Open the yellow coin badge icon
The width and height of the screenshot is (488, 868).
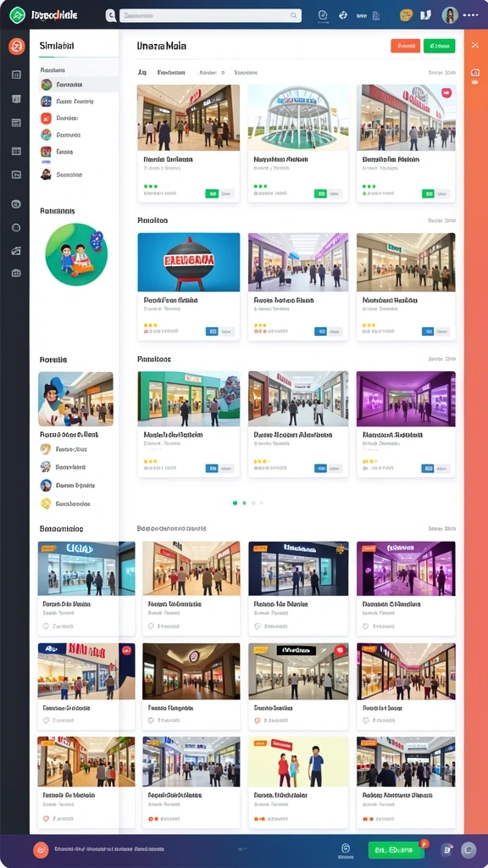406,15
